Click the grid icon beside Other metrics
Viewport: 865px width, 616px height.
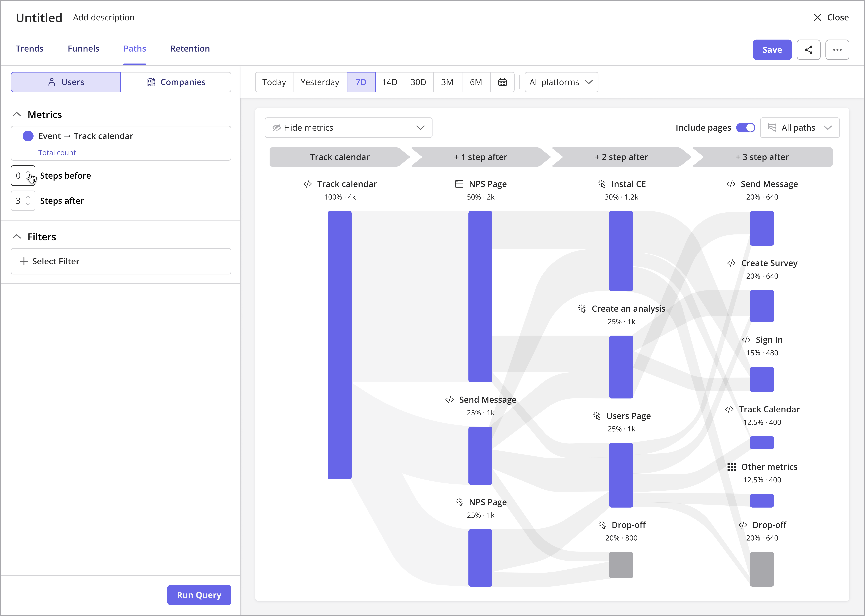pos(732,467)
